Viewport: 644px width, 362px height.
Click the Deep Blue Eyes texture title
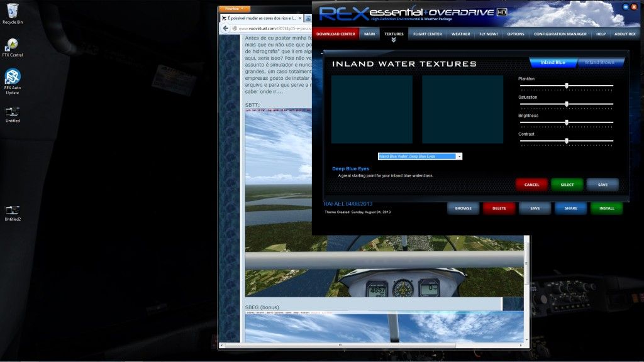[350, 168]
